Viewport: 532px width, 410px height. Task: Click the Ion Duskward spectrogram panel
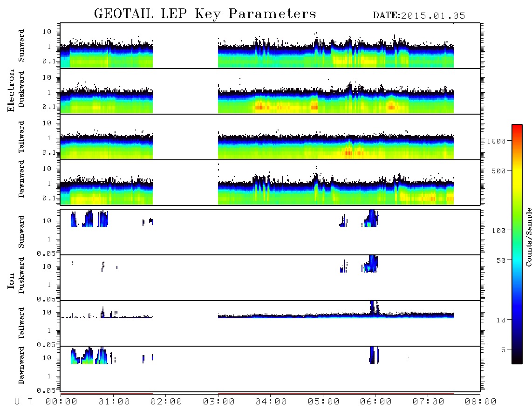pyautogui.click(x=270, y=278)
